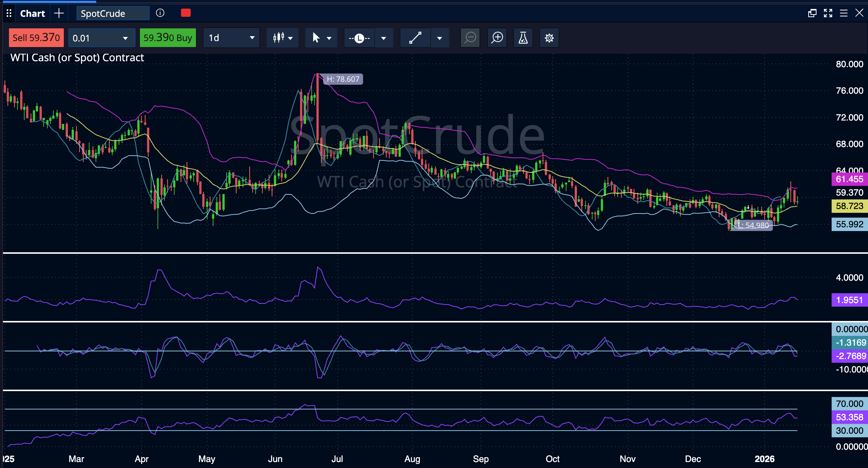Click the horizontal line marker tool
This screenshot has height=468, width=868.
(x=359, y=38)
